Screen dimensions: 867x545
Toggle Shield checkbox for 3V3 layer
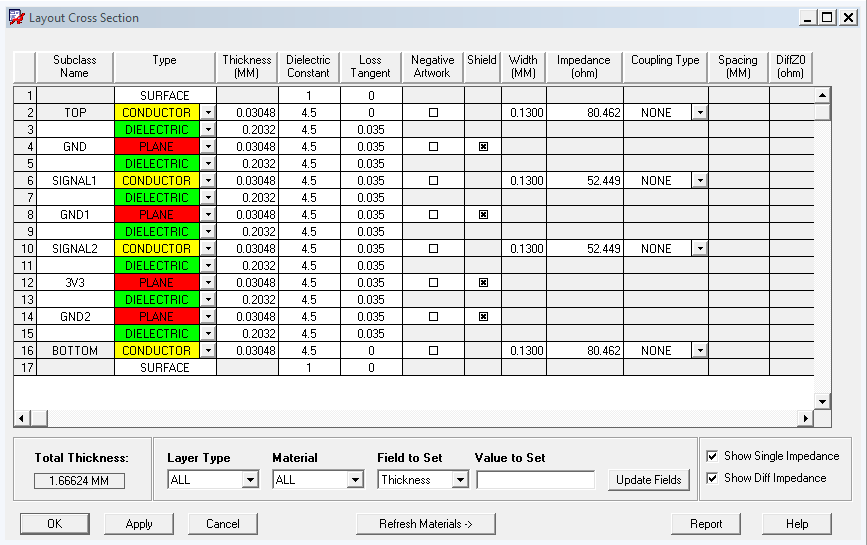tap(483, 282)
